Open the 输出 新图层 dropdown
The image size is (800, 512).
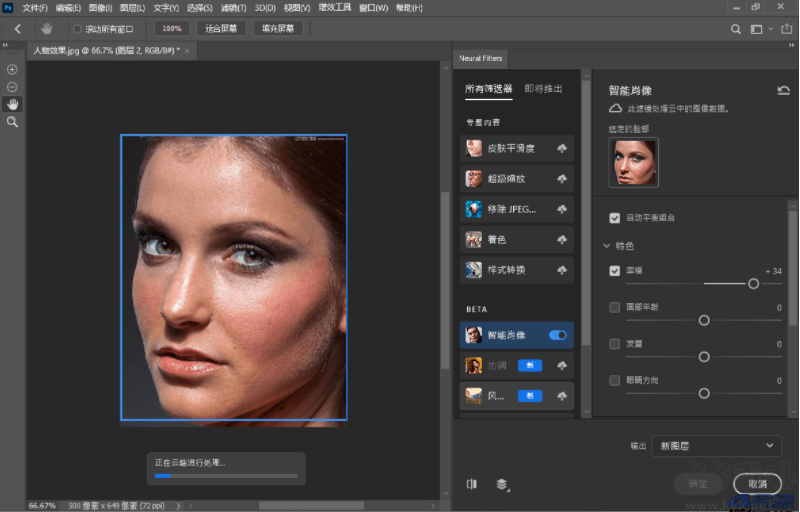pyautogui.click(x=716, y=446)
